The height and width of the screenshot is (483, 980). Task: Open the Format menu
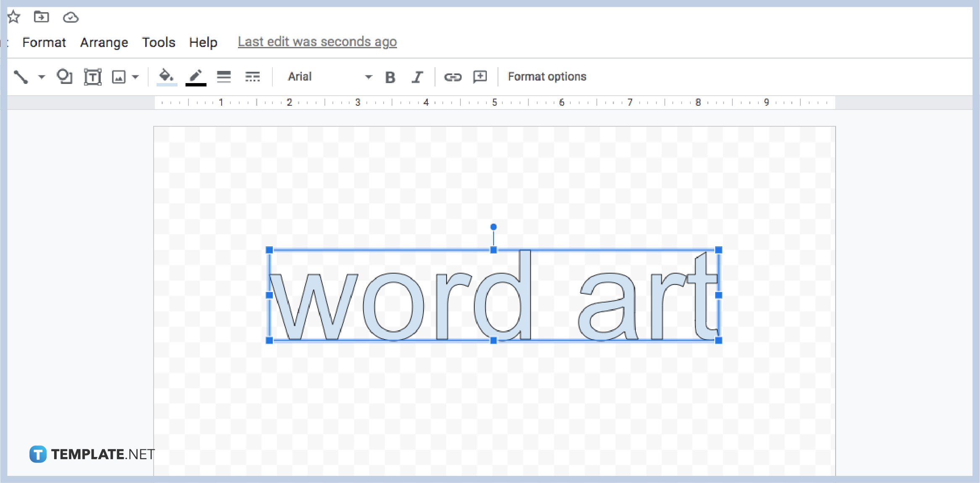[44, 42]
